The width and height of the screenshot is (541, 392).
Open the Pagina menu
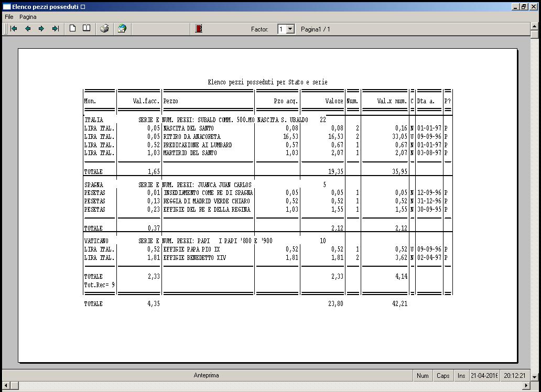point(28,17)
